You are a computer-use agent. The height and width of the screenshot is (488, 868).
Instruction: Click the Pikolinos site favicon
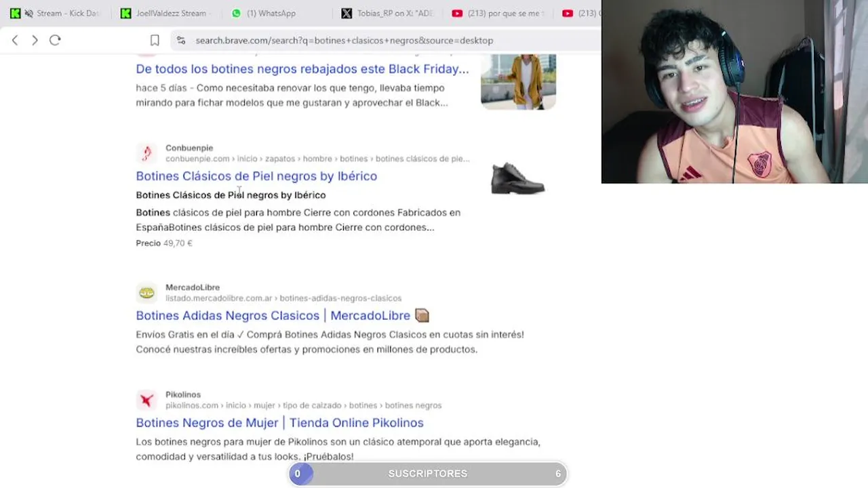(146, 400)
